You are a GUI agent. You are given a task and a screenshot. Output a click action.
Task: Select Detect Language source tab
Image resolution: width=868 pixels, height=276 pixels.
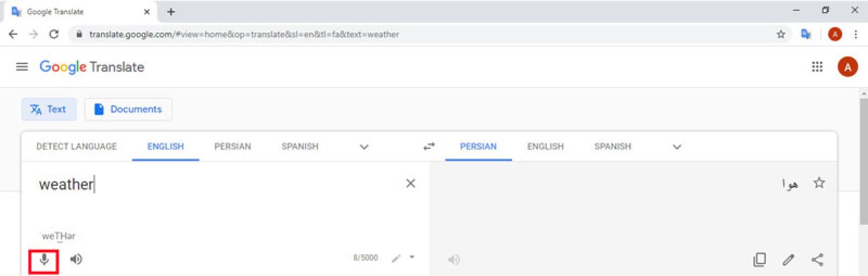tap(76, 146)
